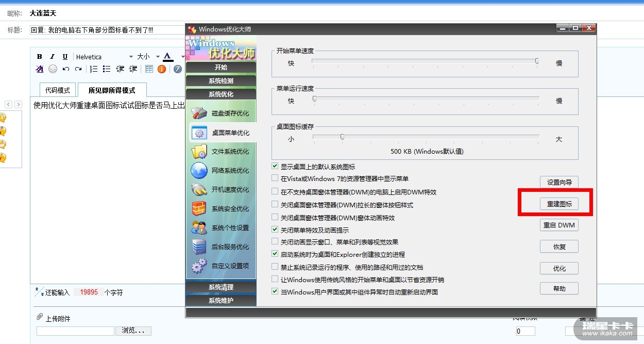Click the 浏览... upload button
Image resolution: width=644 pixels, height=344 pixels.
click(x=133, y=331)
